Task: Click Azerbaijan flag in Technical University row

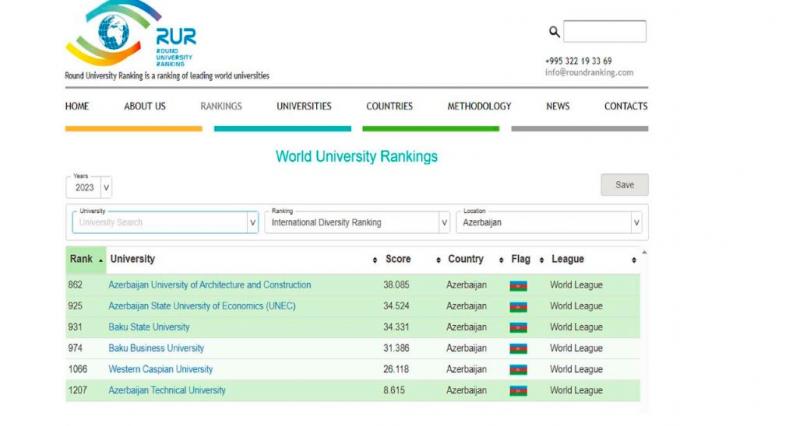Action: click(518, 391)
